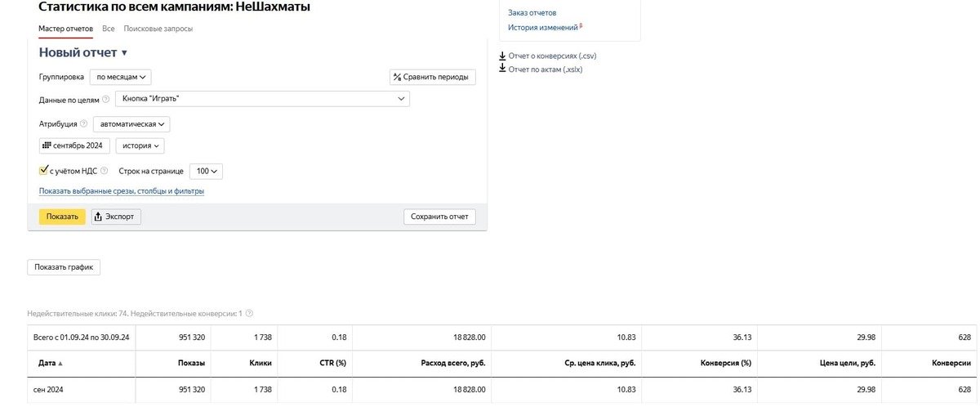Sort by «Цена цели, руб.» column header

(847, 363)
